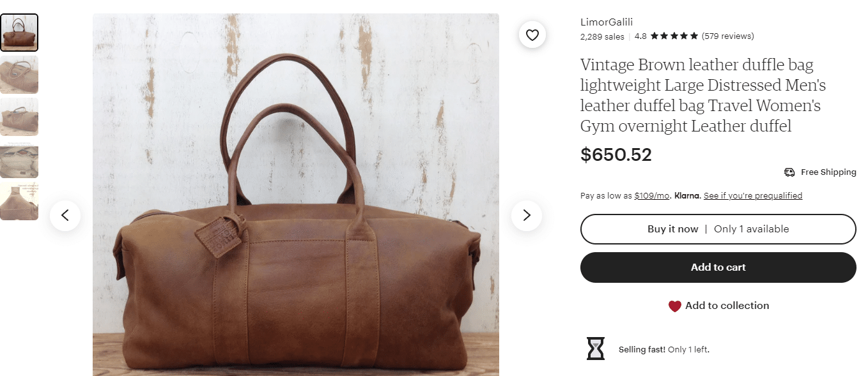
Task: Select the first bag thumbnail
Action: (x=19, y=33)
